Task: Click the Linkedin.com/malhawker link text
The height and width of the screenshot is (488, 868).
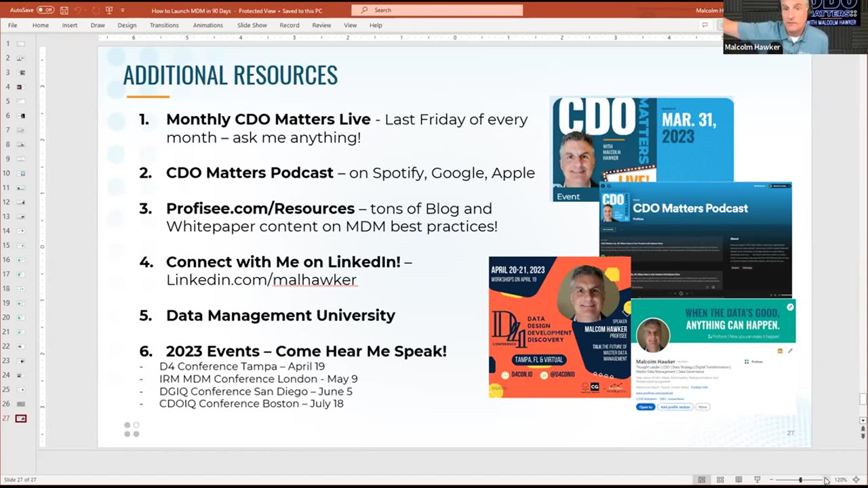Action: 261,279
